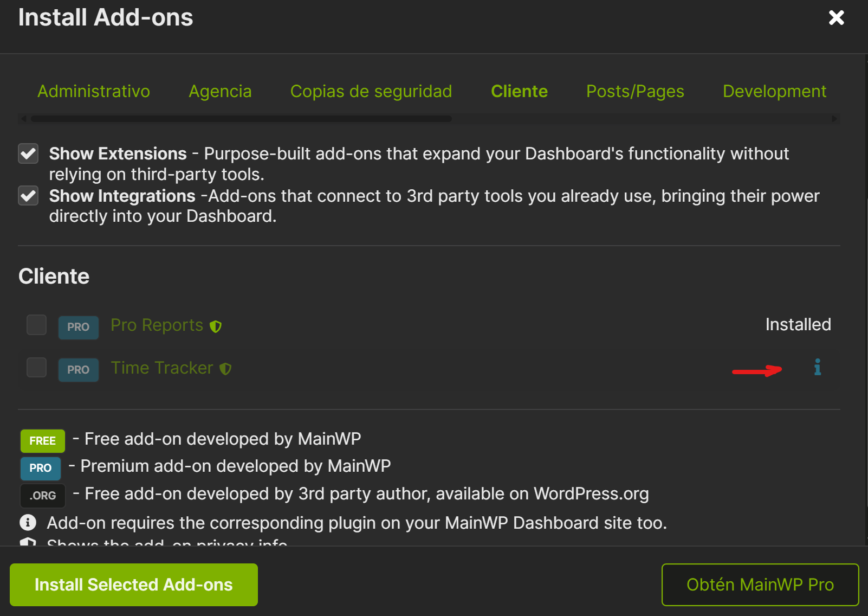Click the Pro Reports privacy shield icon

[216, 326]
